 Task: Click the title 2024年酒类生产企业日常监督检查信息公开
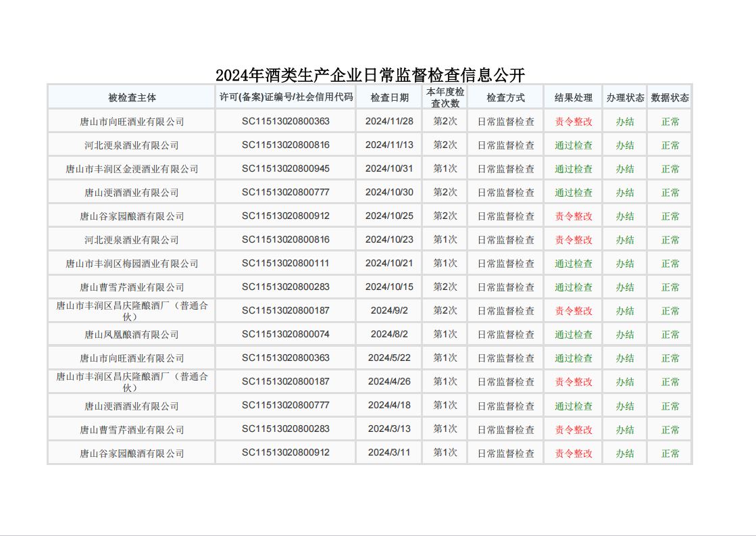[370, 75]
